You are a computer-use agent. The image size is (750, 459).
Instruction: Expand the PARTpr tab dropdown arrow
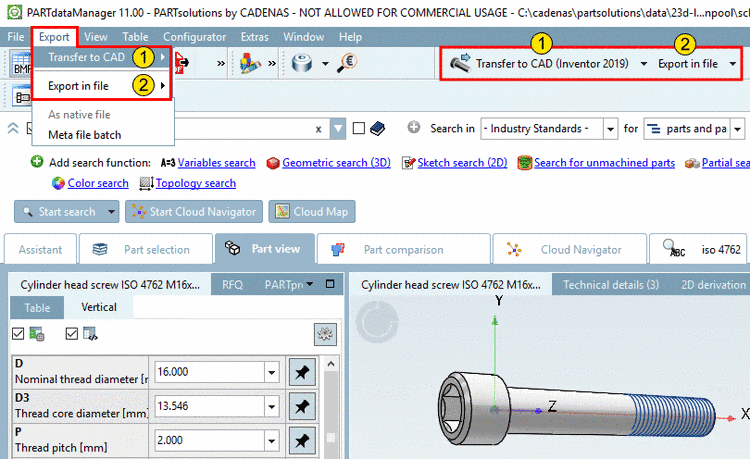tap(309, 284)
